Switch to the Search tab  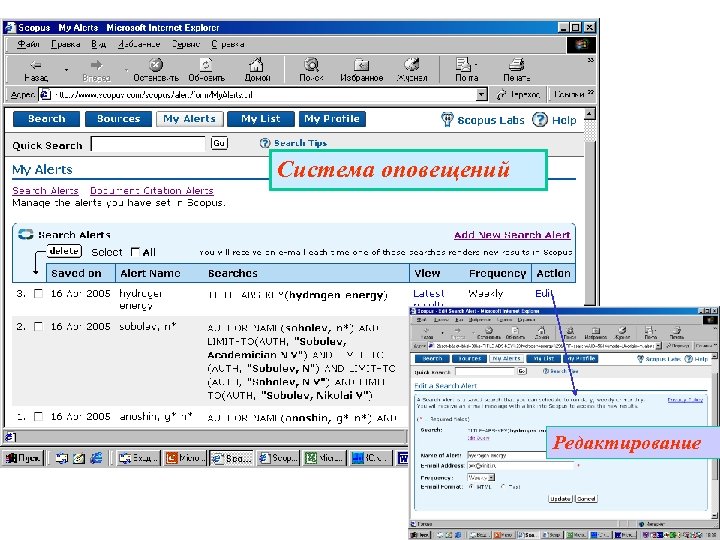click(46, 119)
